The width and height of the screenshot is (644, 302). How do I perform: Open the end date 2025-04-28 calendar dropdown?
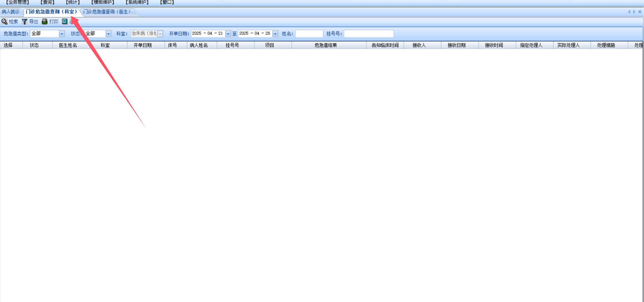pos(275,34)
